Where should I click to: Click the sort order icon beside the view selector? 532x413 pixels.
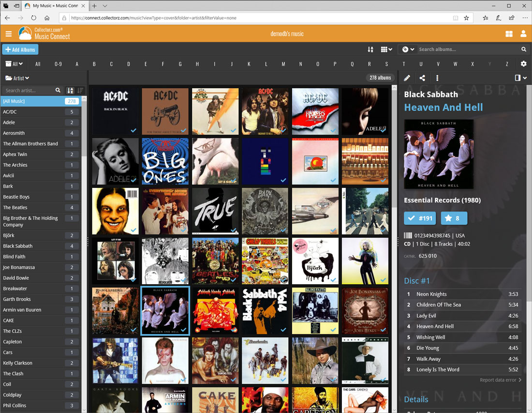(370, 49)
